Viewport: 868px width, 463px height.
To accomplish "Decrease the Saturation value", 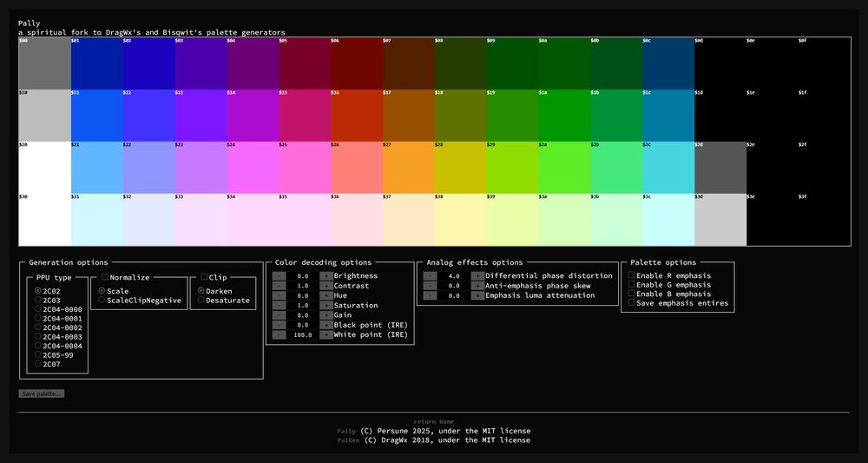I will click(x=279, y=305).
